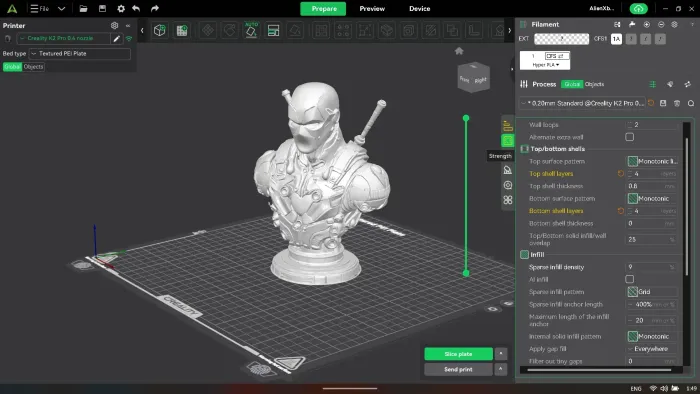Click the undo arrow in top bar

tap(136, 8)
